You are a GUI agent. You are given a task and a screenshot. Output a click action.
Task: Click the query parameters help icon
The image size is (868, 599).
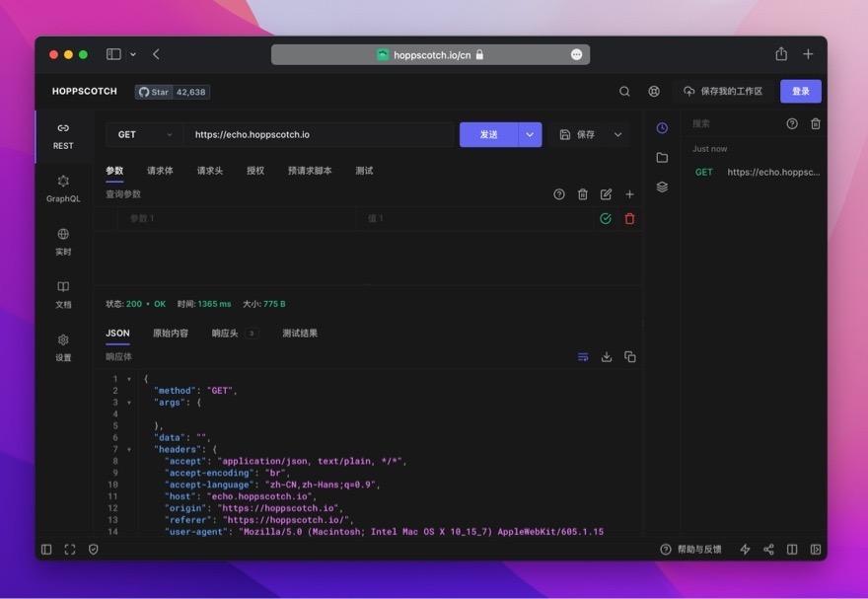pyautogui.click(x=559, y=194)
